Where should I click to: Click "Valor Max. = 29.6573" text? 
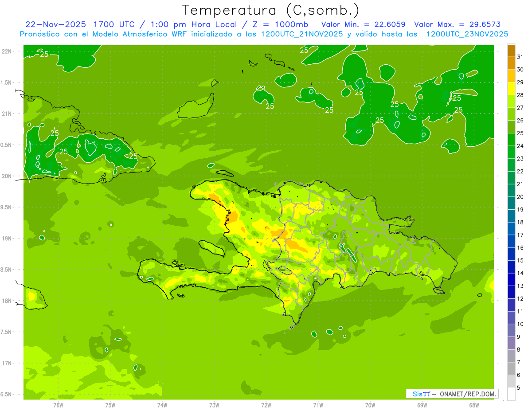pyautogui.click(x=457, y=24)
